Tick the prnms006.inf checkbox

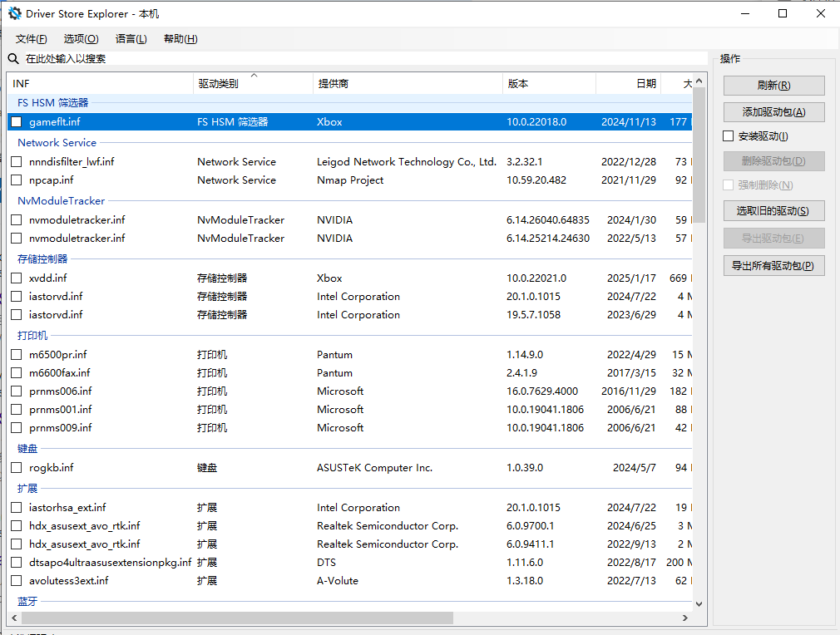tap(17, 391)
